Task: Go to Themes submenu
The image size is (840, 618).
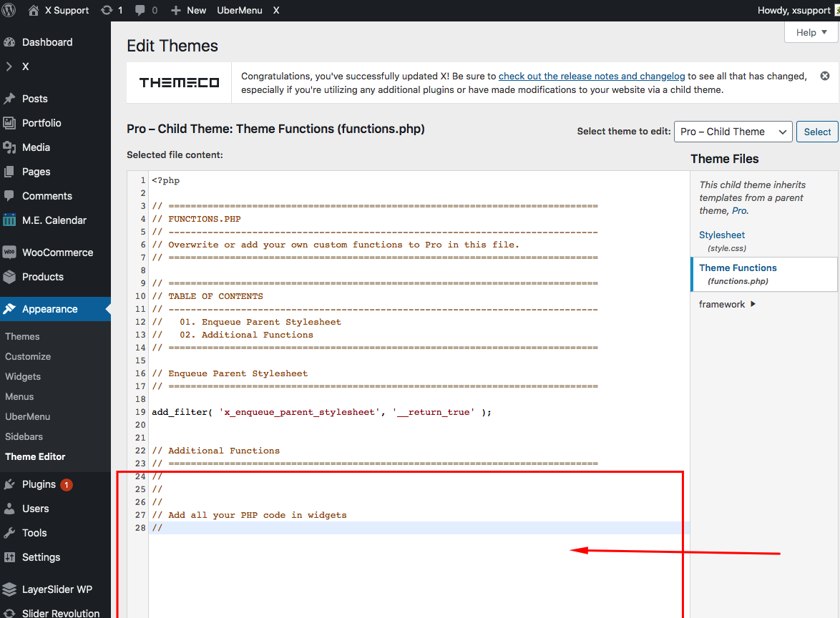Action: (22, 336)
